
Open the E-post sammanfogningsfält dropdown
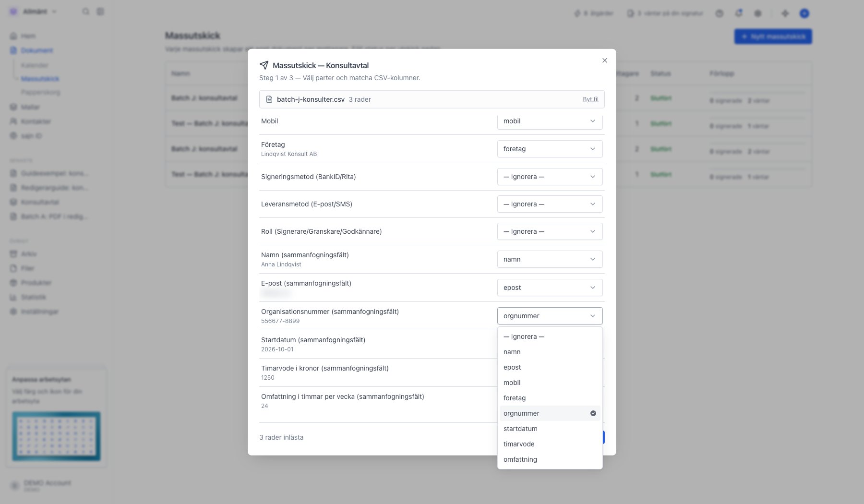pyautogui.click(x=550, y=288)
